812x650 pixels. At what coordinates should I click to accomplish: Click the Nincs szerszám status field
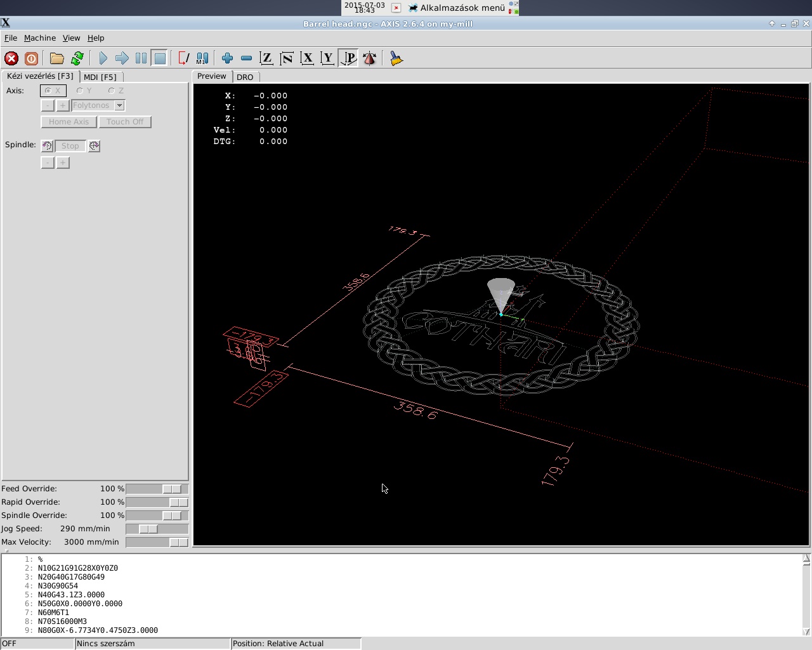(x=152, y=644)
